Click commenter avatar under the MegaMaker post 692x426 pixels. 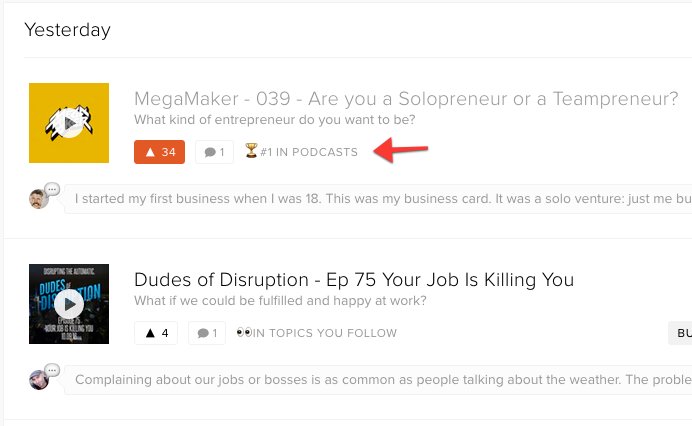(x=39, y=198)
